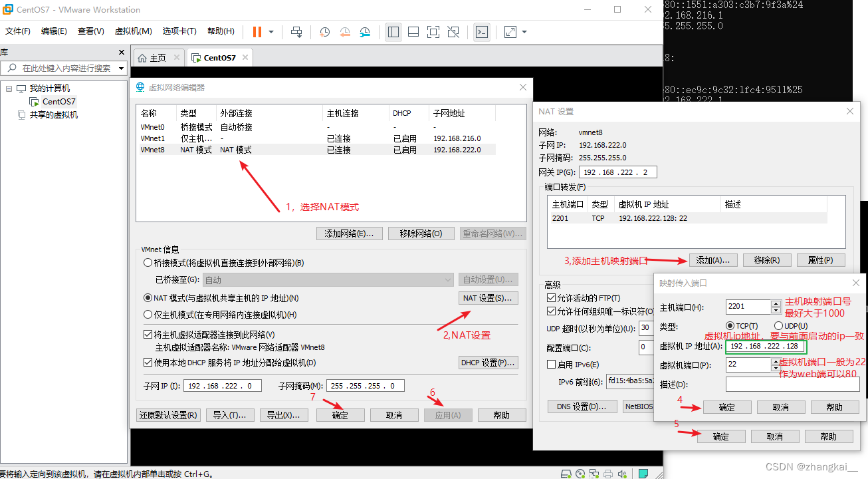Select the VMnet1 仅主机 row
868x479 pixels.
click(x=316, y=138)
